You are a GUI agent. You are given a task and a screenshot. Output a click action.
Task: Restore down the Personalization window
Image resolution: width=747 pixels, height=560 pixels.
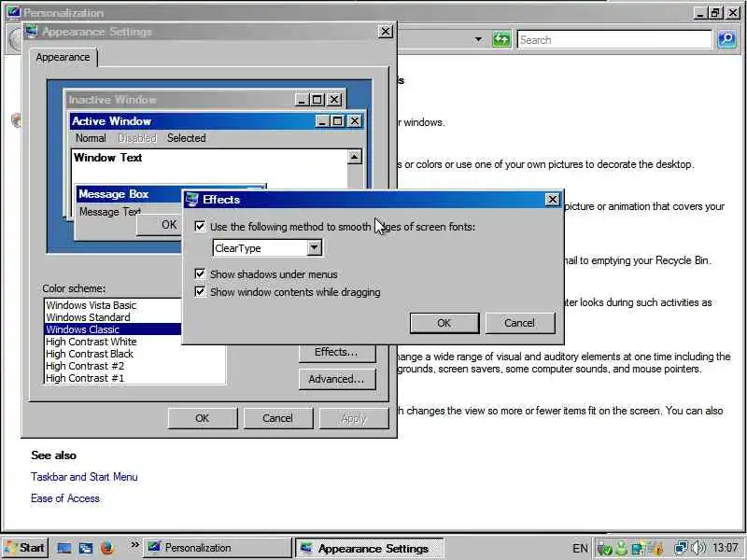(715, 12)
